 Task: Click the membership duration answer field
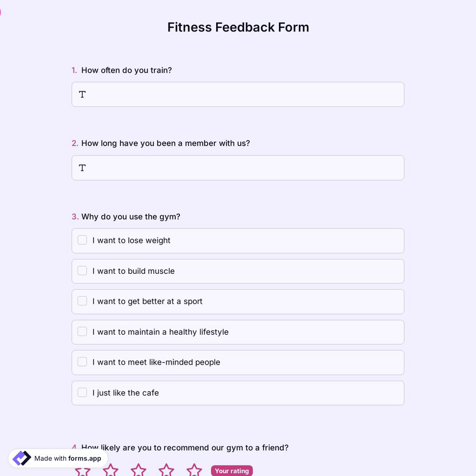click(238, 168)
